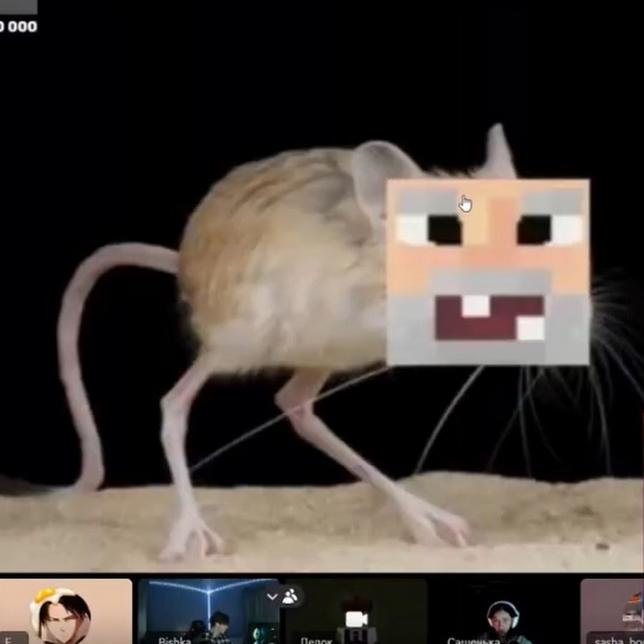Collapse participant strip with the chevron arrow
This screenshot has width=644, height=644.
(272, 596)
